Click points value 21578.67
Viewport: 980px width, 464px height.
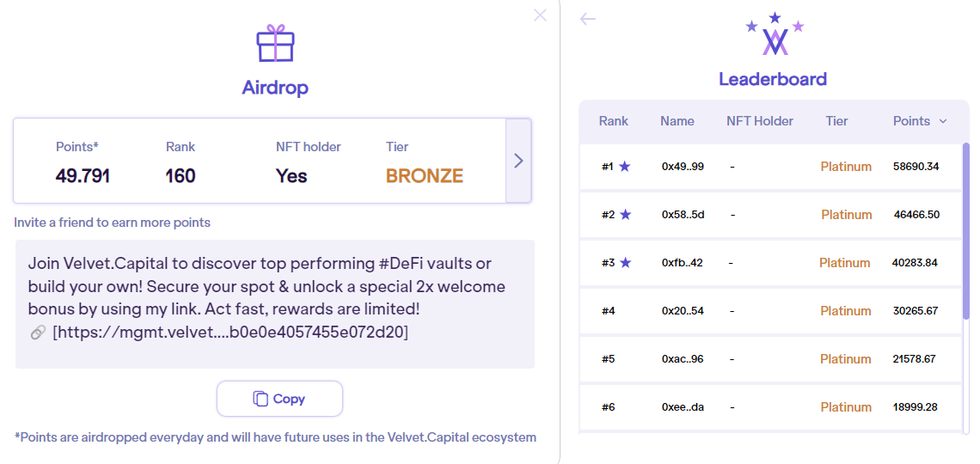[914, 359]
